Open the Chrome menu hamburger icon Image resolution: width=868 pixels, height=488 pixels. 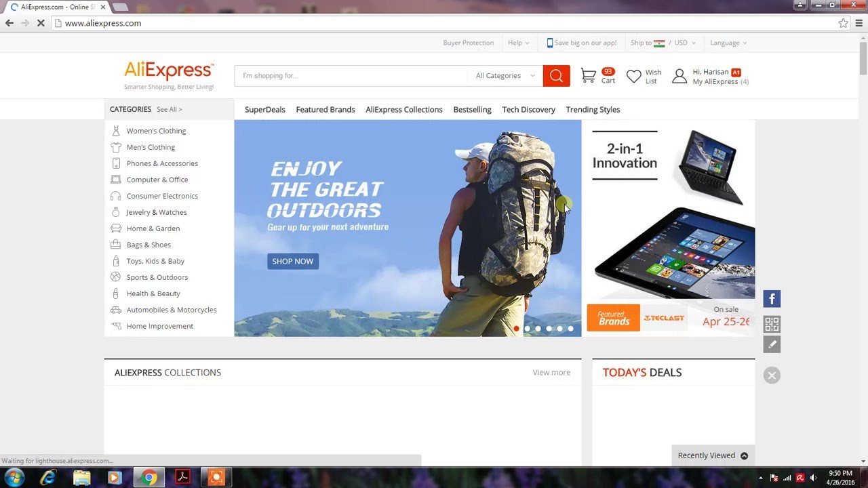[859, 23]
